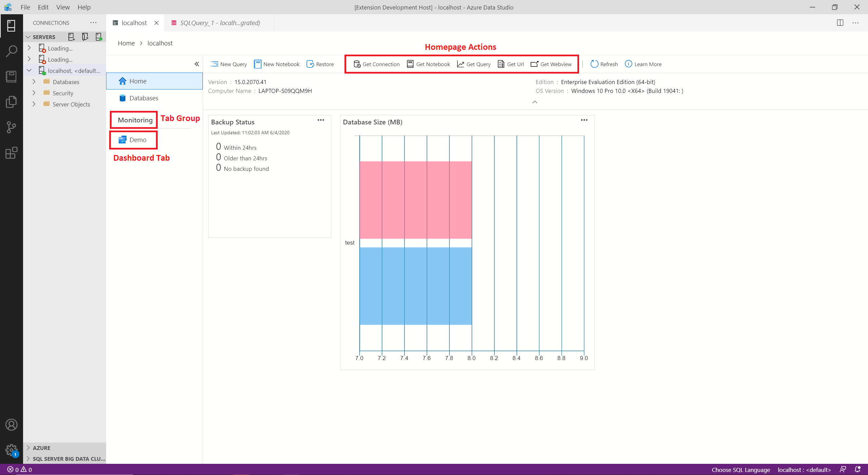
Task: Click the Restore toolbar action
Action: point(320,64)
